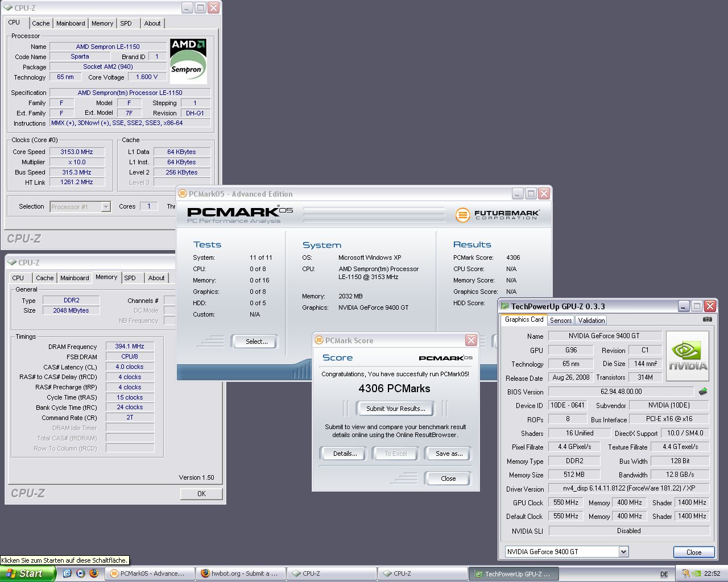Close the PCMark Score dialog with Close button
728x582 pixels.
click(x=448, y=479)
